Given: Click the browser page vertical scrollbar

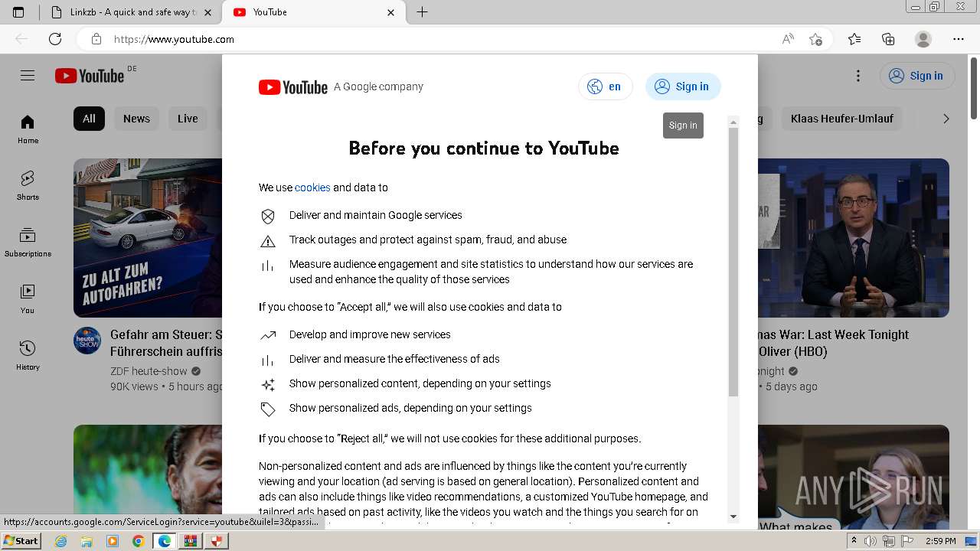Looking at the screenshot, I should click(x=974, y=88).
